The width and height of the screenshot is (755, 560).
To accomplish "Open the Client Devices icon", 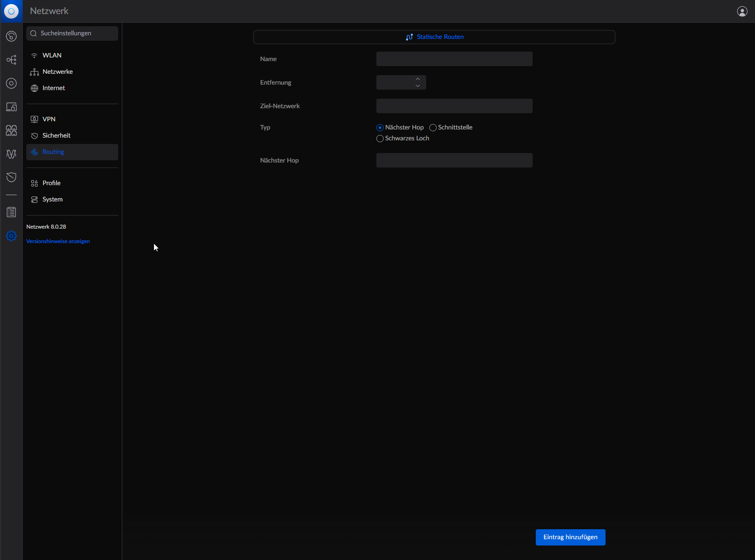I will click(11, 107).
